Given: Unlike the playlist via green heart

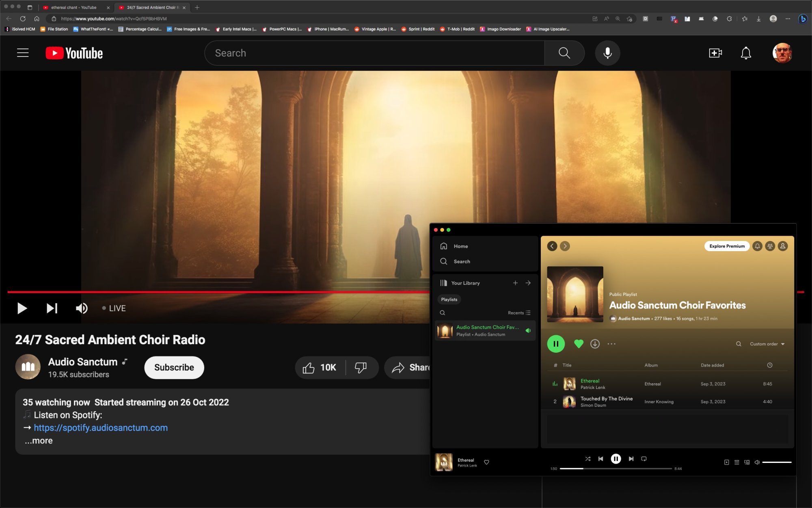Looking at the screenshot, I should point(579,344).
